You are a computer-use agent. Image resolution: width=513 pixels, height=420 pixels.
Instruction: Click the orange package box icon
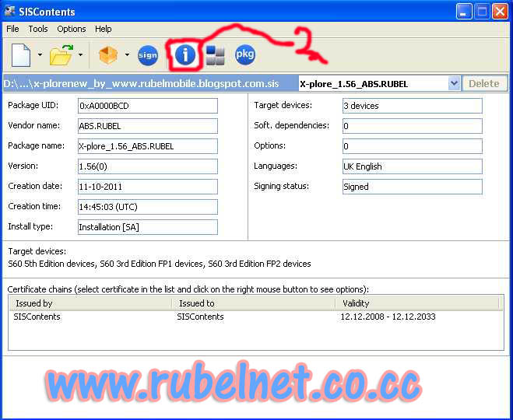pos(108,55)
